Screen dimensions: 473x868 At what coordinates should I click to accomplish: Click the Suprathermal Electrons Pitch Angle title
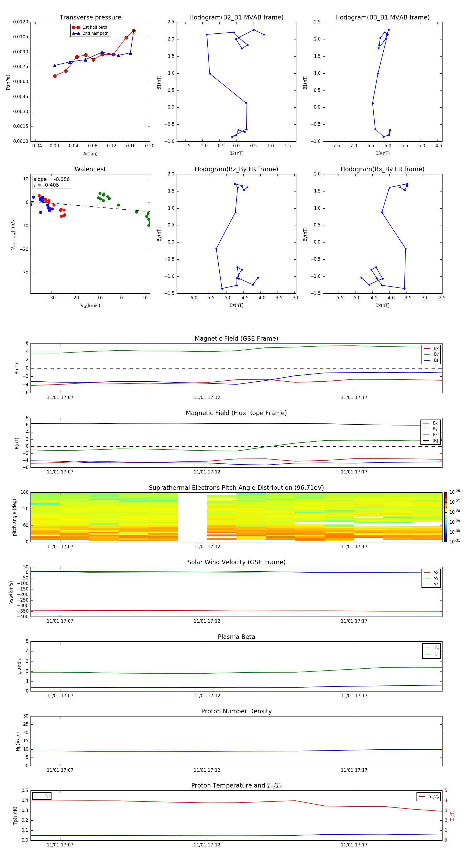point(236,488)
